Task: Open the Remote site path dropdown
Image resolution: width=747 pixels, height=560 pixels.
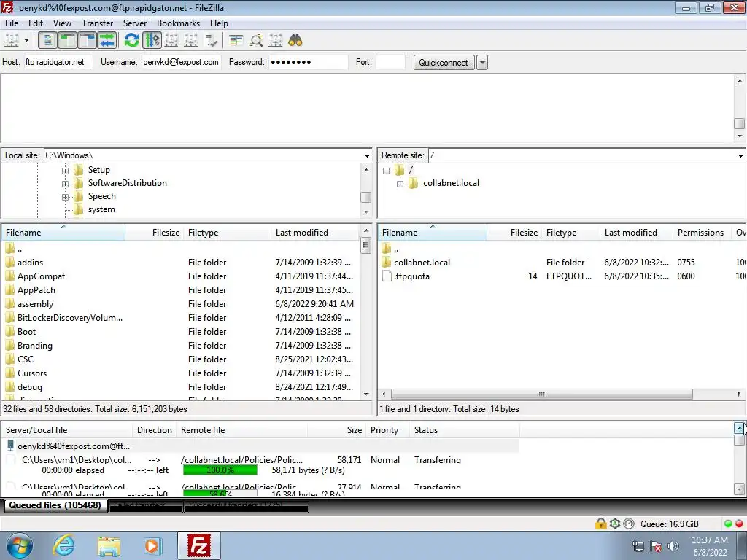Action: [x=740, y=156]
